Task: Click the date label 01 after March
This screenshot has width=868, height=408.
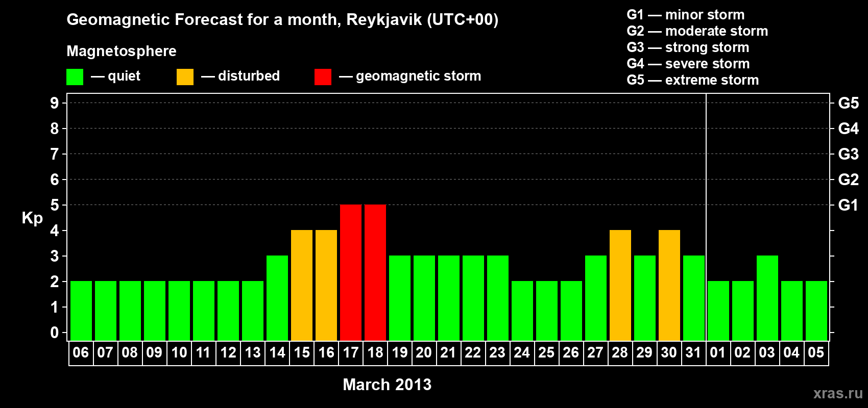Action: (718, 352)
